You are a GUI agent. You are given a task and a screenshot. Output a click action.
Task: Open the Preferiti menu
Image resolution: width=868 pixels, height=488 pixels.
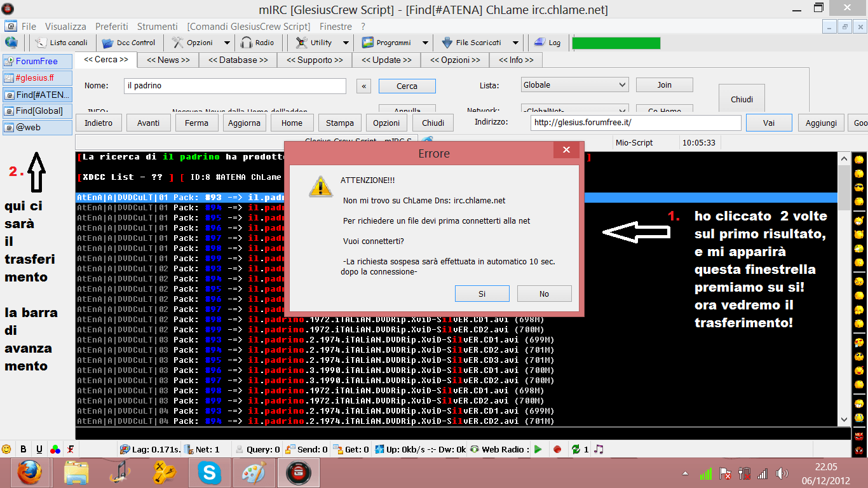(112, 27)
